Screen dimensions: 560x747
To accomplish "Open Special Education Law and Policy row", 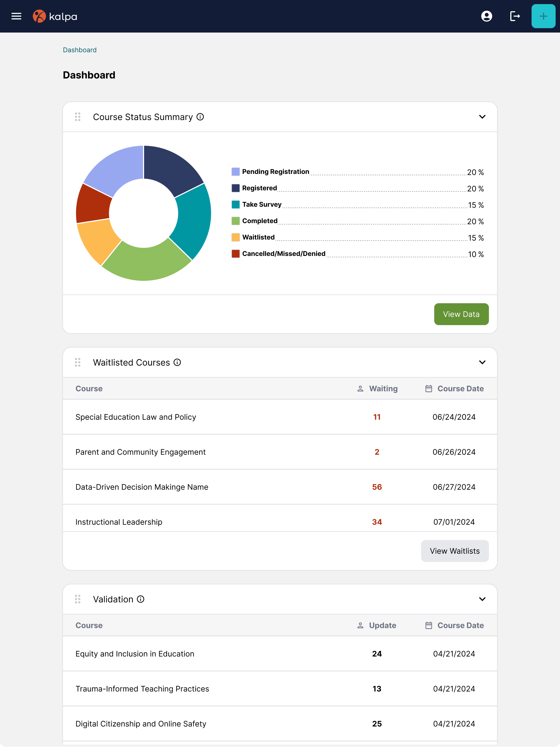I will tap(280, 417).
